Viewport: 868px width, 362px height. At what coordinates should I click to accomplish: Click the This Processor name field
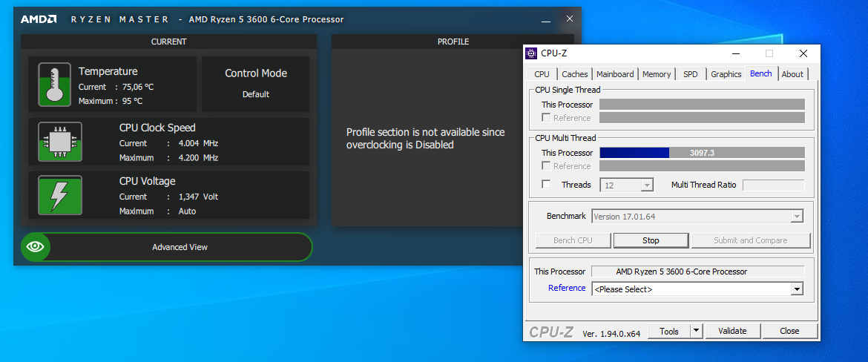click(697, 271)
